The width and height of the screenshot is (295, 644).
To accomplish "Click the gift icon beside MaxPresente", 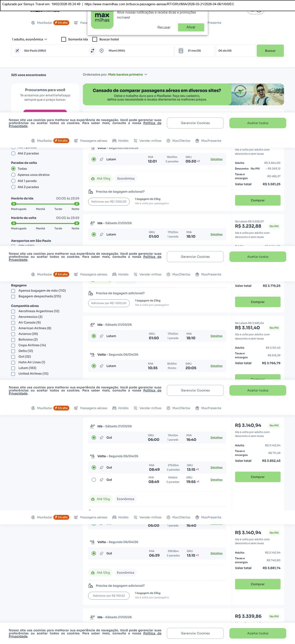I will pyautogui.click(x=197, y=141).
